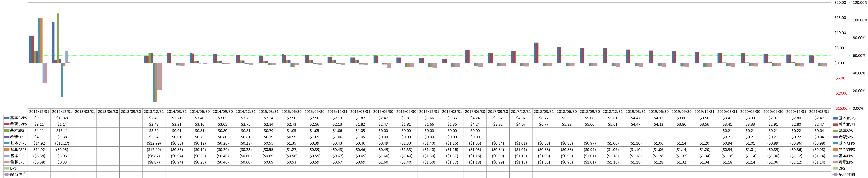The width and height of the screenshot is (868, 178).
Task: Click the 100.00% secondary axis label
Action: (x=860, y=20)
